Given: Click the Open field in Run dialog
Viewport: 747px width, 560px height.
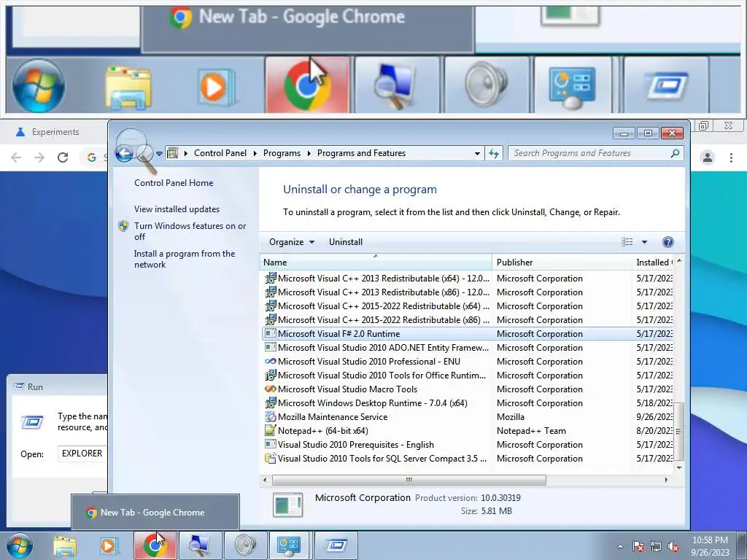Looking at the screenshot, I should pos(83,454).
